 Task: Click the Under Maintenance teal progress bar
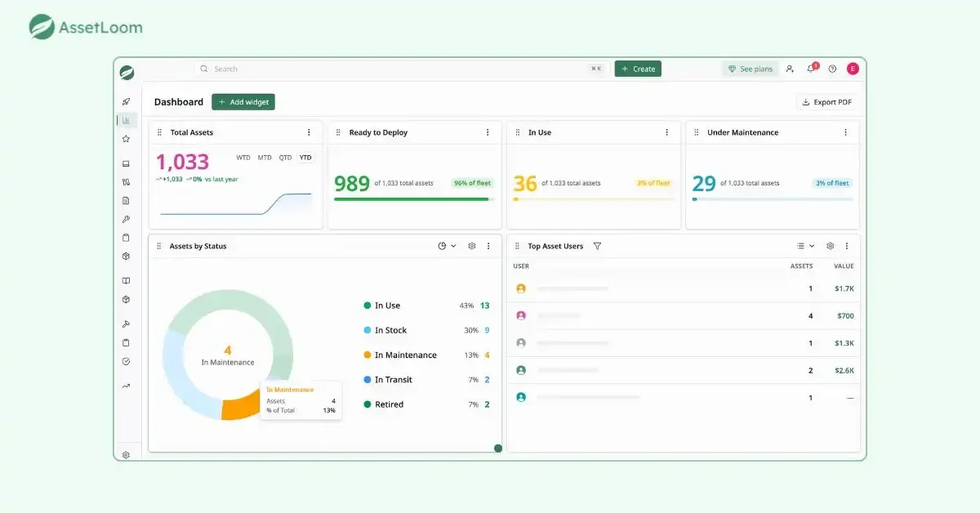click(773, 199)
